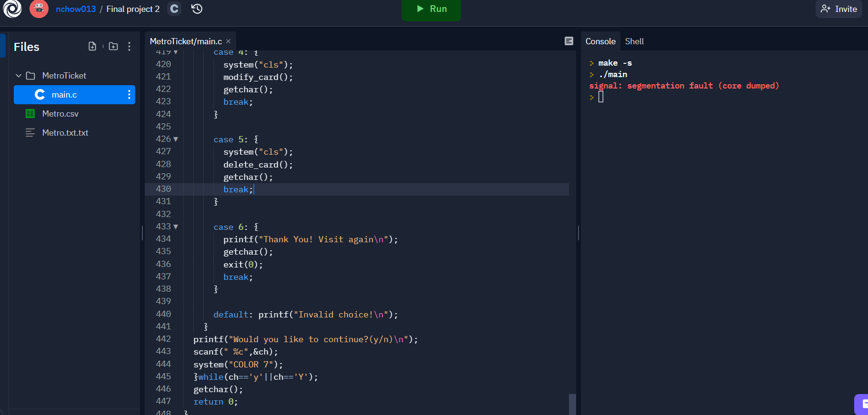Run the project with the Run button

pyautogui.click(x=431, y=9)
